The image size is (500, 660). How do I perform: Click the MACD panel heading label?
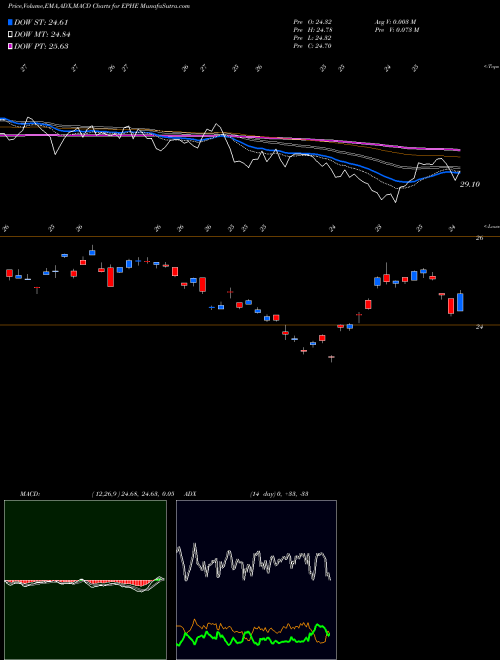tap(30, 494)
